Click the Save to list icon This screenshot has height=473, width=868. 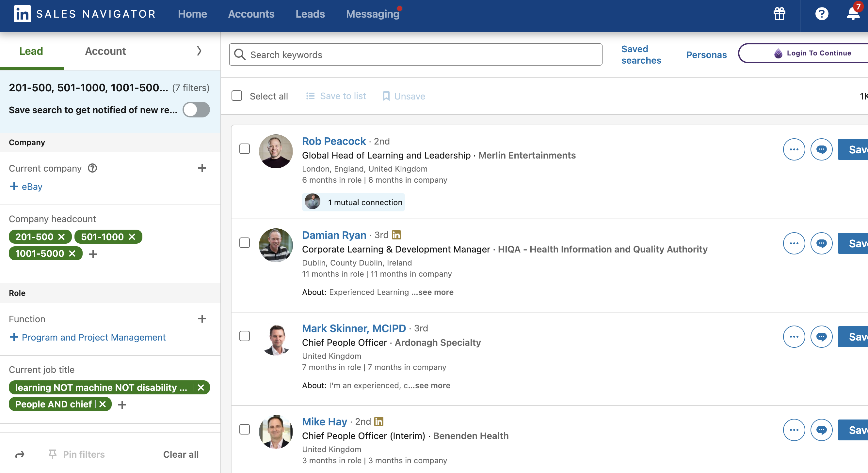(x=310, y=96)
